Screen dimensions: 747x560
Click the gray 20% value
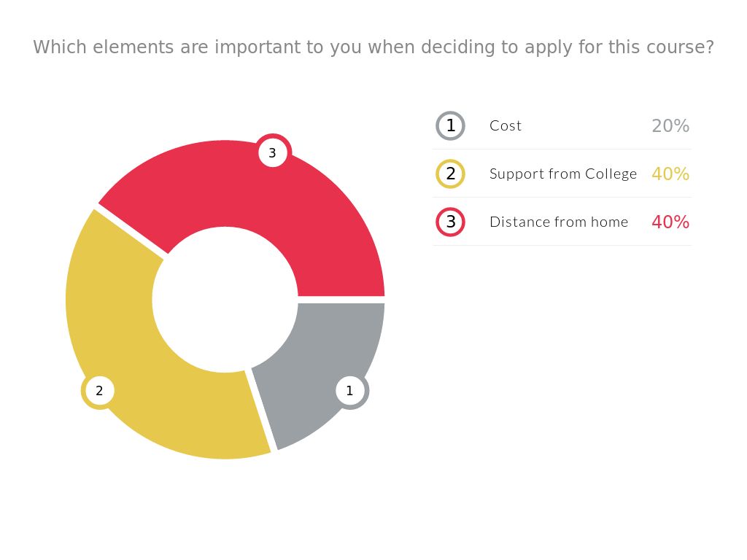pos(670,126)
